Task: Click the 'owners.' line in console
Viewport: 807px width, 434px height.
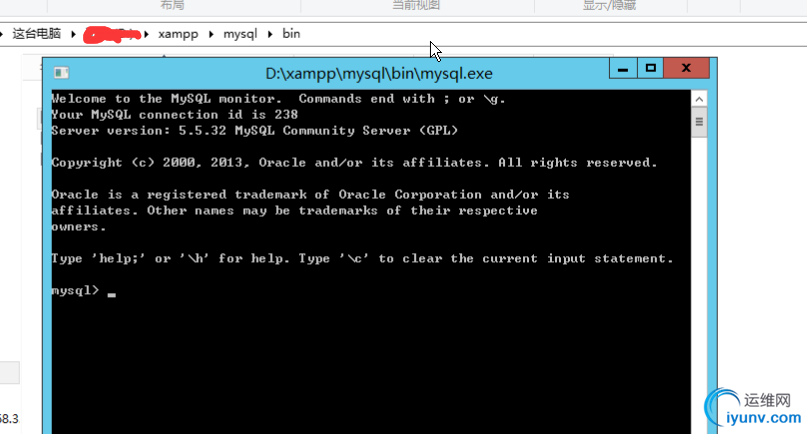Action: [79, 227]
